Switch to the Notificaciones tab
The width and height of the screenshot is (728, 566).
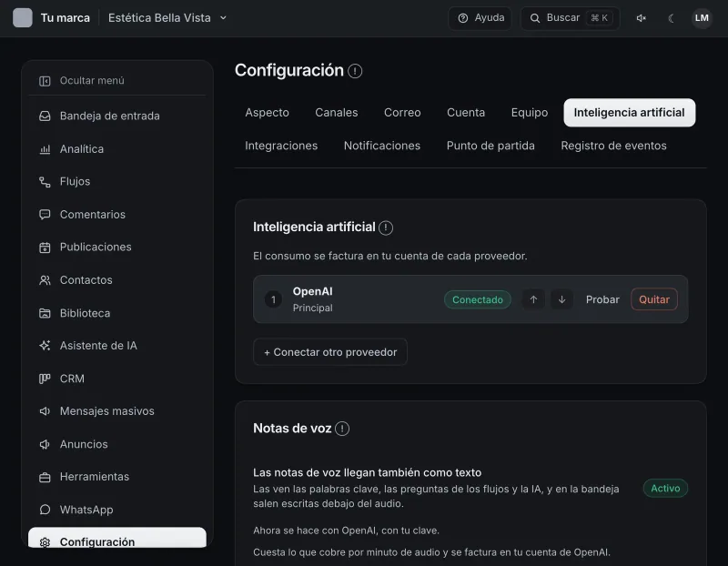(381, 146)
